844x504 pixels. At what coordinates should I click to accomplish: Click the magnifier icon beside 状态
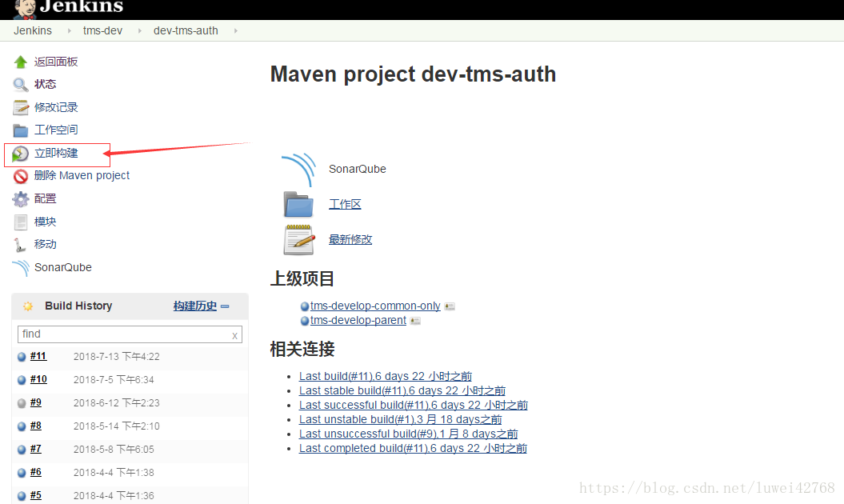[21, 85]
